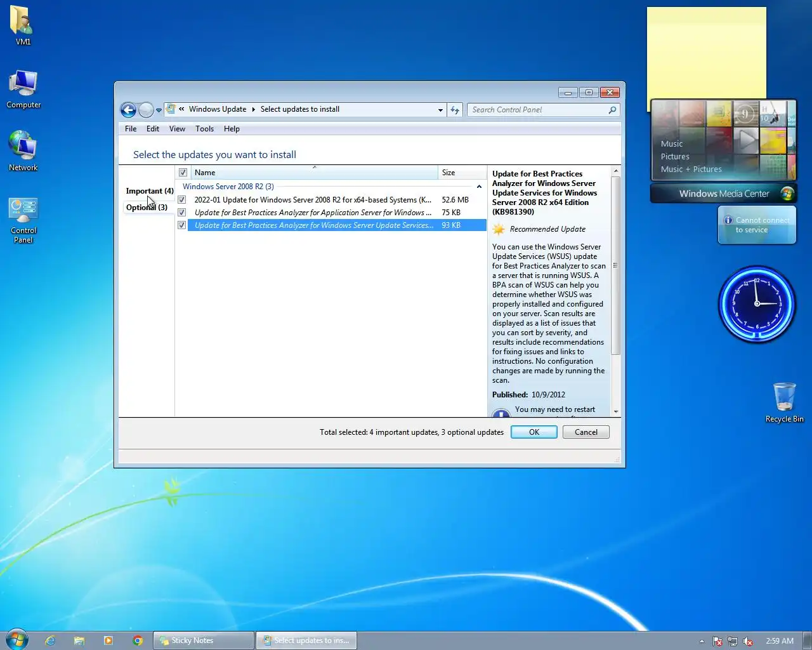Open Windows Media Player from taskbar
This screenshot has width=812, height=650.
(x=108, y=640)
